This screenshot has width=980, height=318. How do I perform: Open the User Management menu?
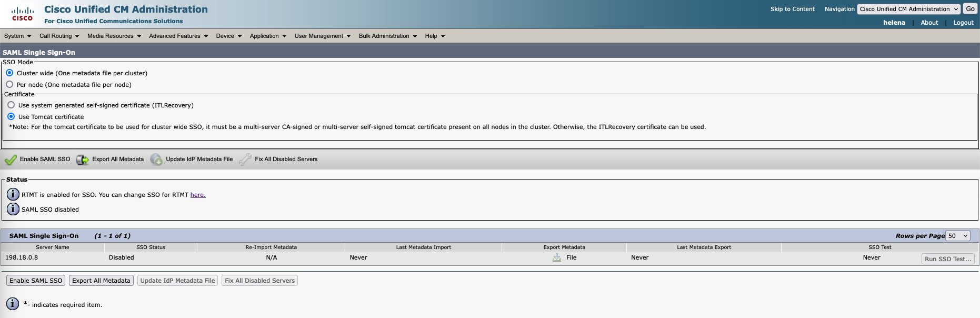point(322,36)
